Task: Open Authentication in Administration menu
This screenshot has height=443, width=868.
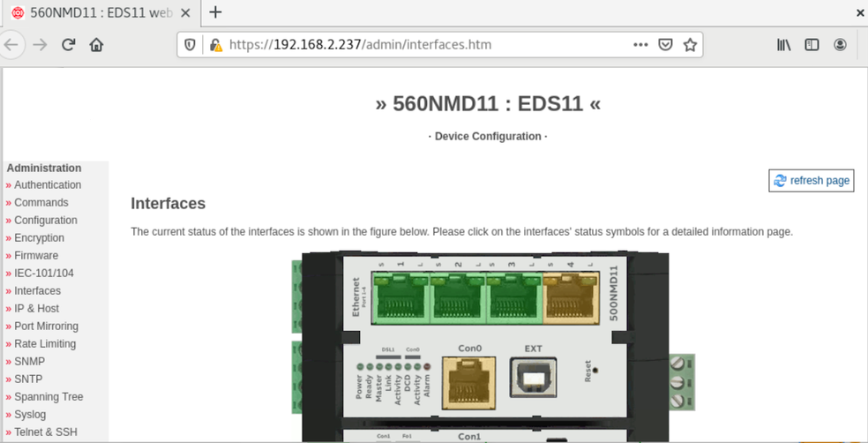Action: [x=48, y=185]
